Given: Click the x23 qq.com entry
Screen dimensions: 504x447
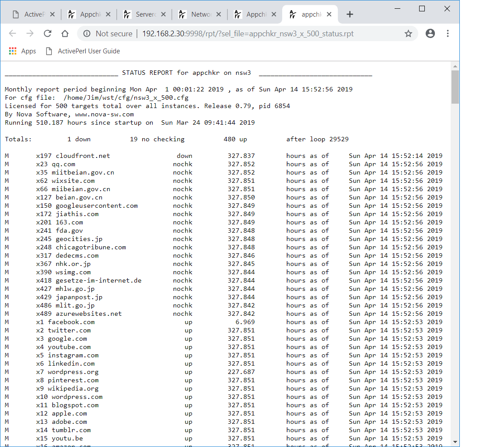Looking at the screenshot, I should (x=56, y=164).
